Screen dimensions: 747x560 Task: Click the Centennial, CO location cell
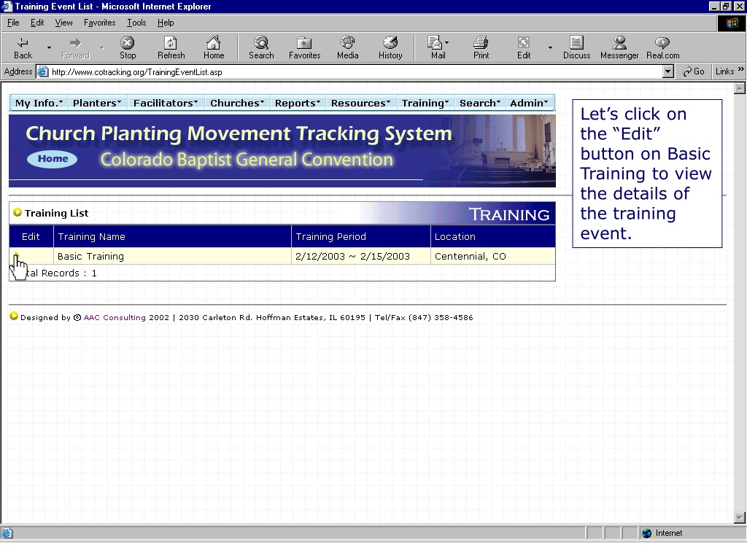(493, 256)
